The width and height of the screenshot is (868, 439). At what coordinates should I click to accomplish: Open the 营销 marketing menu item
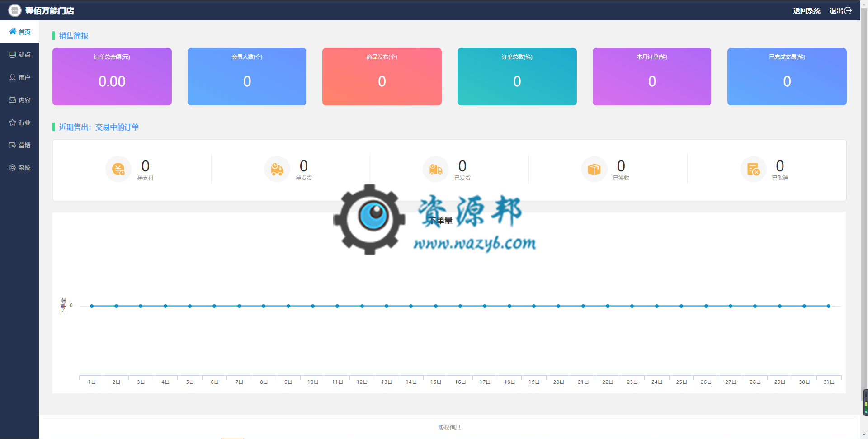point(19,145)
